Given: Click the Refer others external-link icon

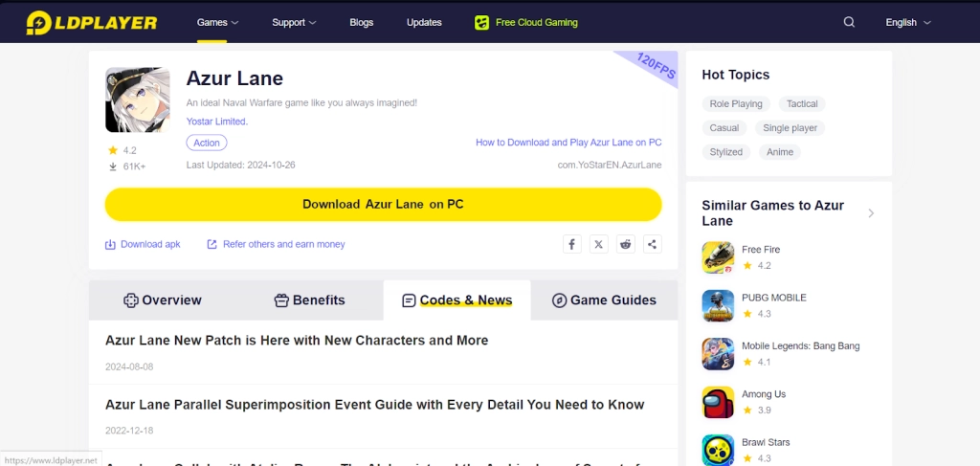Looking at the screenshot, I should coord(212,244).
